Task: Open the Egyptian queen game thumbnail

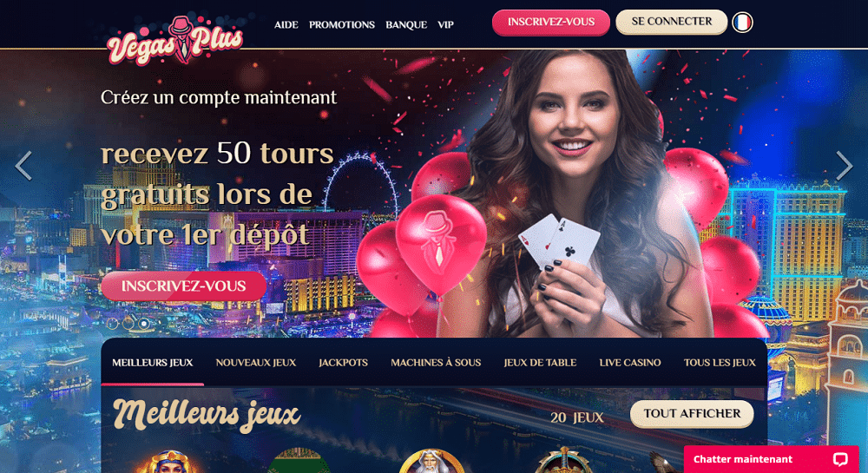Action: click(168, 462)
